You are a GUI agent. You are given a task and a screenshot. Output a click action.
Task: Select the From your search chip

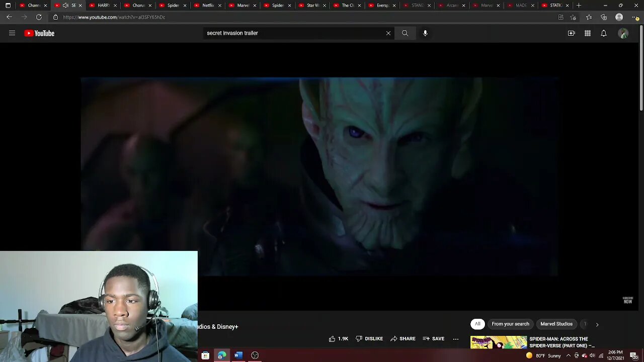510,324
